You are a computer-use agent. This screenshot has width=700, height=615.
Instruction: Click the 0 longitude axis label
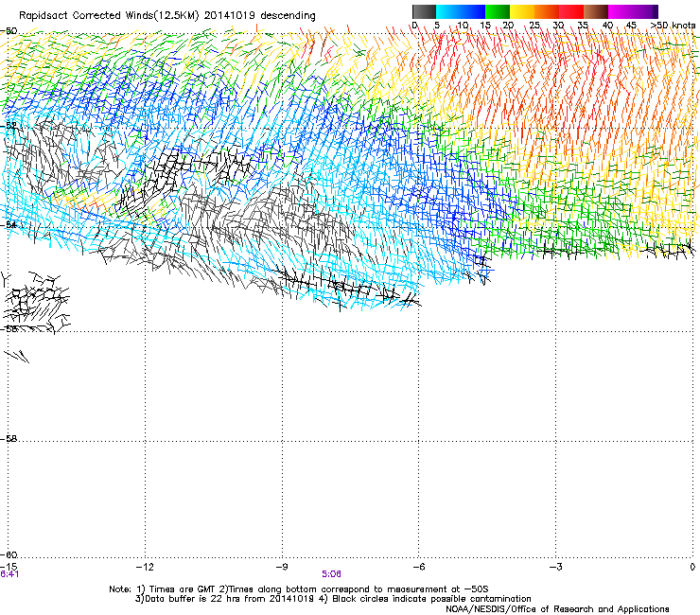click(x=692, y=567)
